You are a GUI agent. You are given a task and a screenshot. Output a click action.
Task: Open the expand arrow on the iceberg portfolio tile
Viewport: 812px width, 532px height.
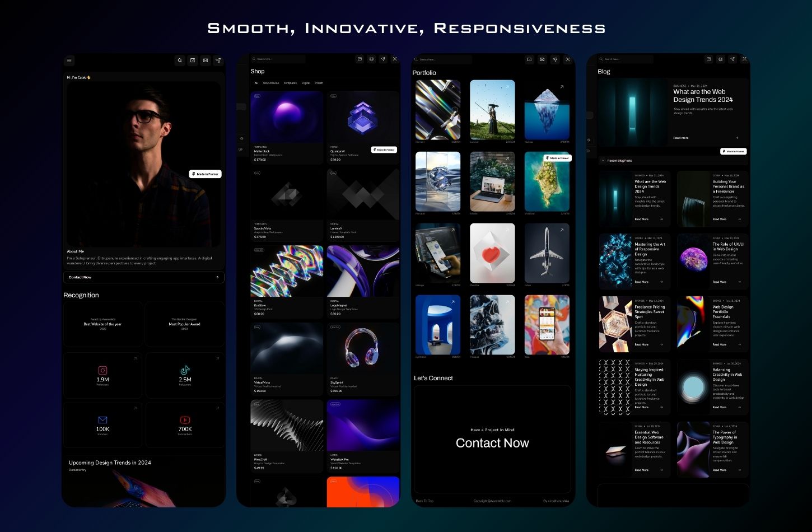pyautogui.click(x=563, y=87)
